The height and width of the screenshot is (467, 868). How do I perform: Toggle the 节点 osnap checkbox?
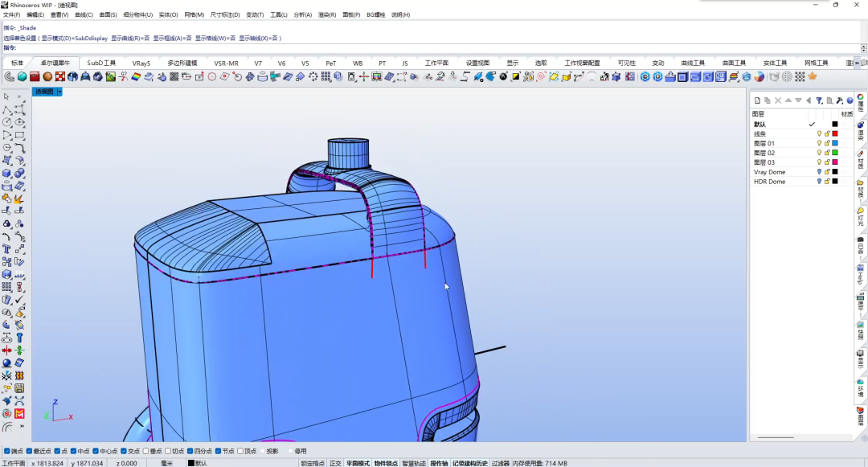click(218, 452)
